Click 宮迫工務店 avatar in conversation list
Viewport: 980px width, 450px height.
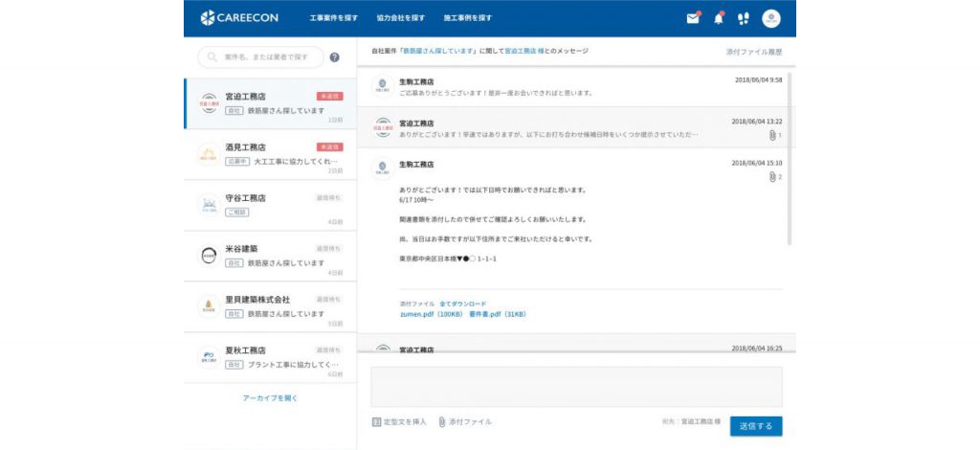tap(209, 103)
